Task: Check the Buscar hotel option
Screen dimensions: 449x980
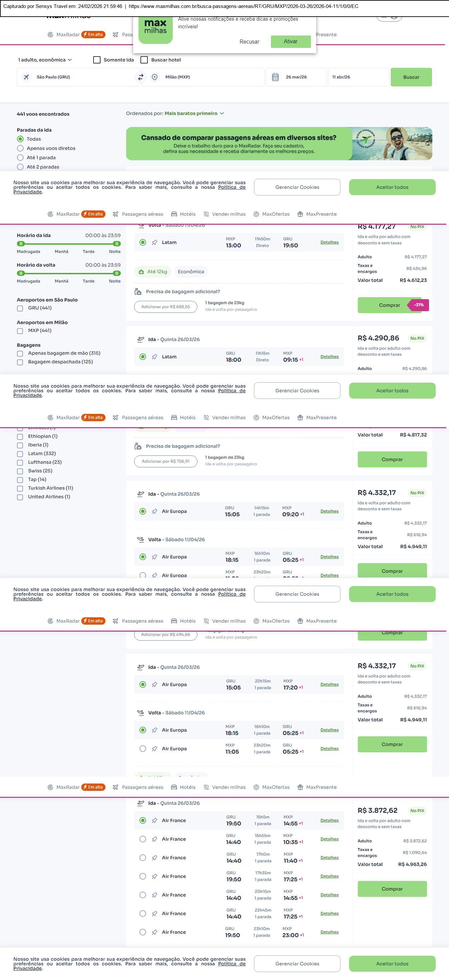Action: tap(144, 60)
